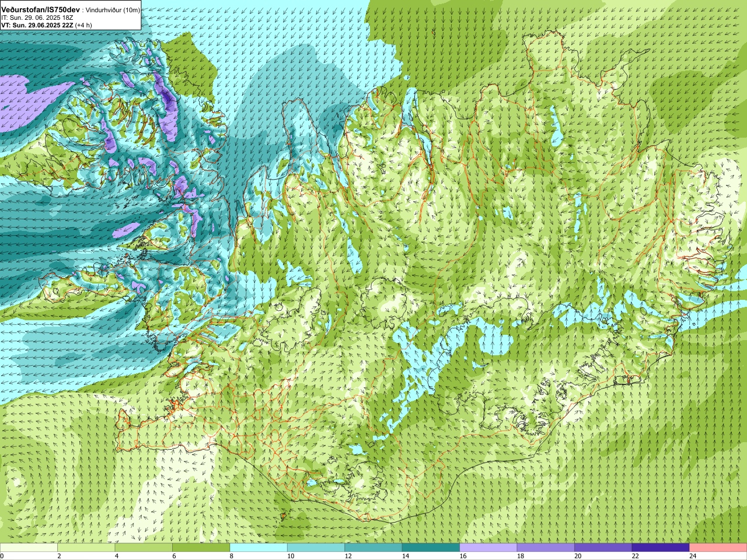The image size is (747, 560).
Task: Click legend scale label '20'
Action: pyautogui.click(x=577, y=556)
